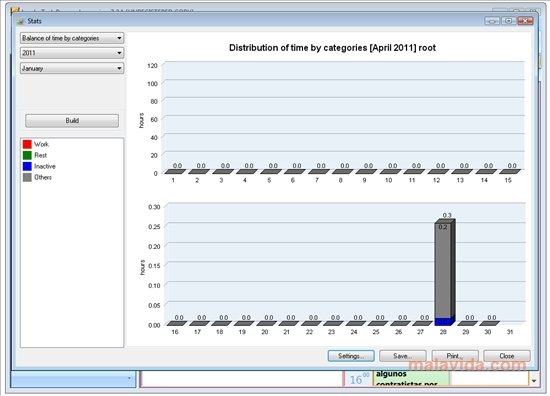Click the Settings... button
550x396 pixels.
351,356
